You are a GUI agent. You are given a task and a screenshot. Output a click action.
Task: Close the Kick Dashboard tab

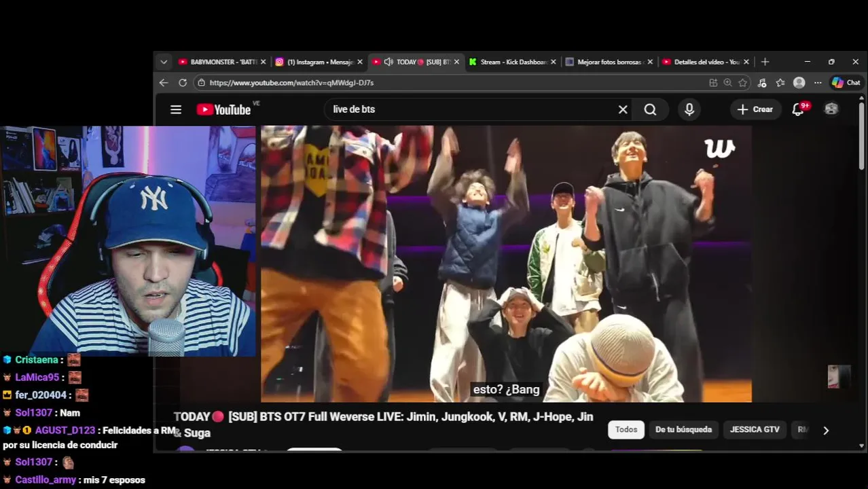point(553,62)
